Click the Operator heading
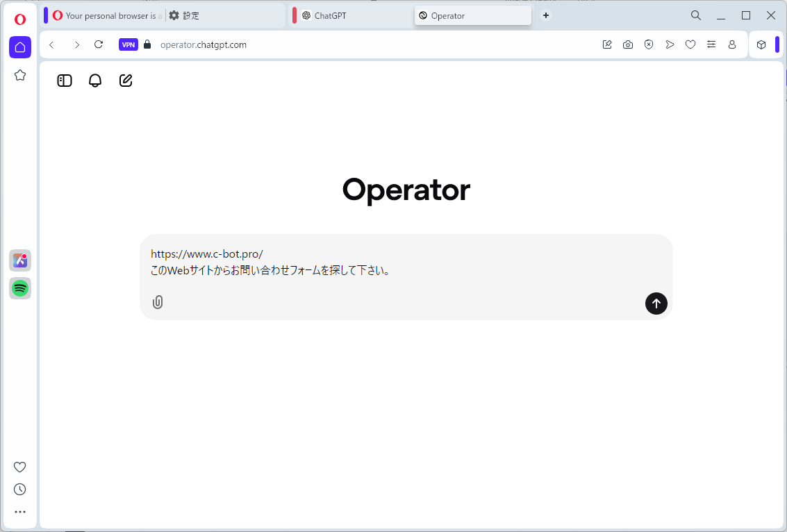Screen dimensions: 787x532 406,190
